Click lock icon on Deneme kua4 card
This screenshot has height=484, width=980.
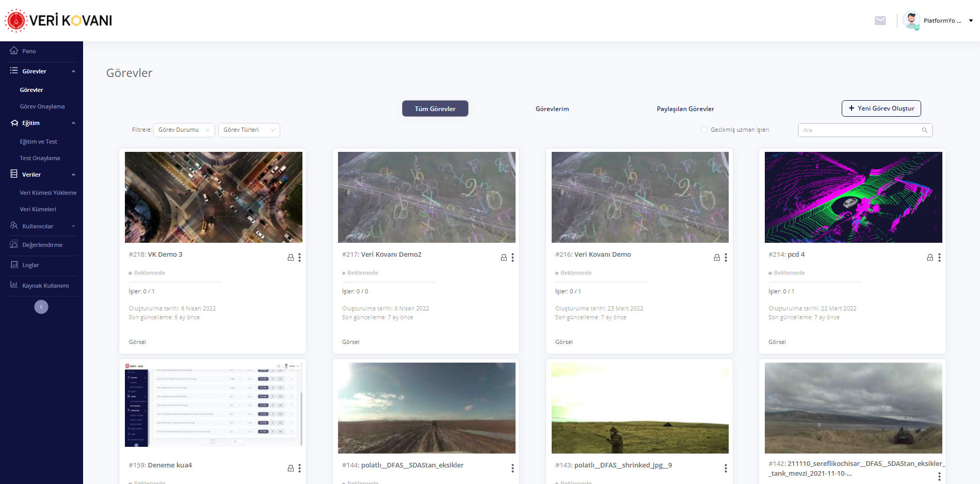pyautogui.click(x=291, y=468)
